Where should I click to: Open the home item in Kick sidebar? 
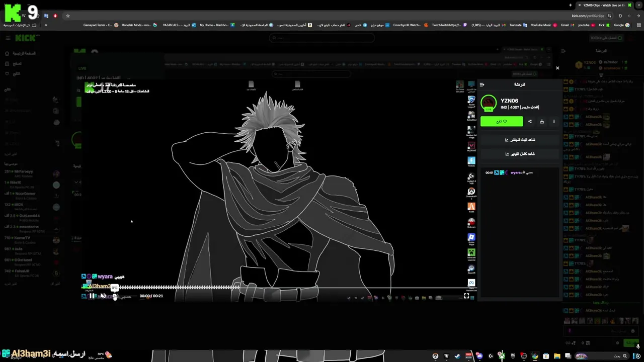click(20, 53)
